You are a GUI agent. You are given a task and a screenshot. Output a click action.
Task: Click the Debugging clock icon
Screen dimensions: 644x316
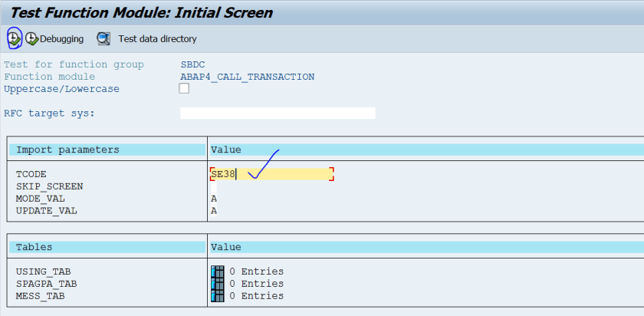31,38
